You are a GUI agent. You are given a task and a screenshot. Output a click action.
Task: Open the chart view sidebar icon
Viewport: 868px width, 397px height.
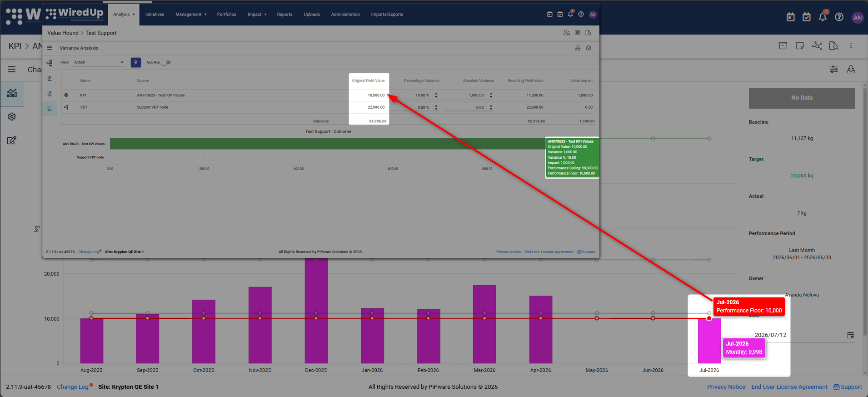12,93
